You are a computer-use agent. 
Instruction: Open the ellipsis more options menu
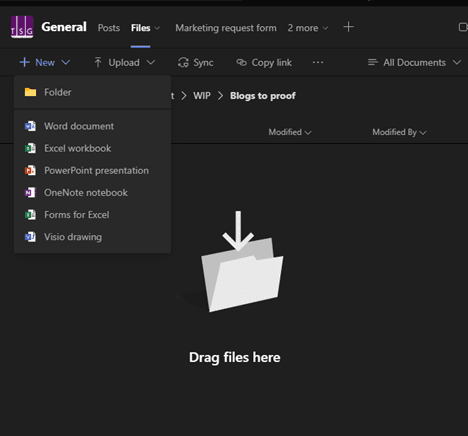(x=318, y=62)
